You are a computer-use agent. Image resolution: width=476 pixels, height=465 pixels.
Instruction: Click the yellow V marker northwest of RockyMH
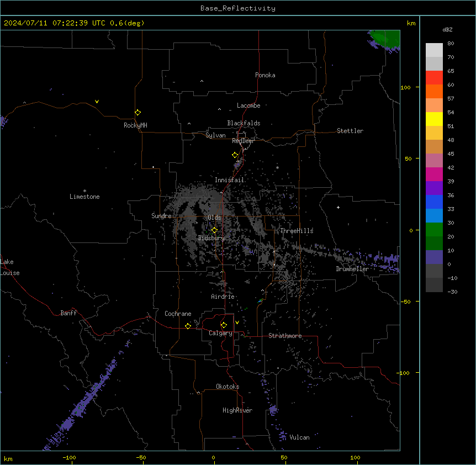[x=97, y=102]
